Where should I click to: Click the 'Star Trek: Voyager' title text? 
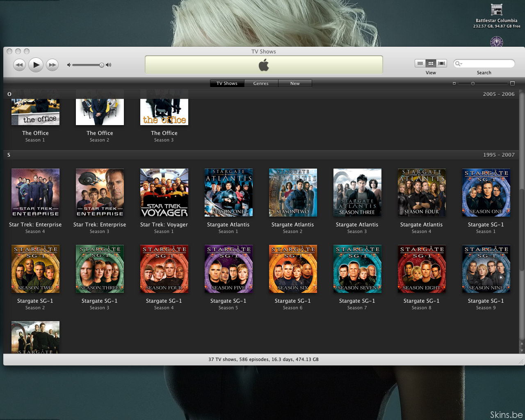click(164, 224)
